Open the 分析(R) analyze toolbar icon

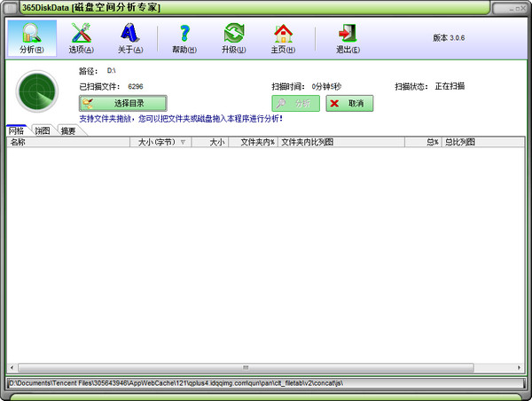pos(32,38)
